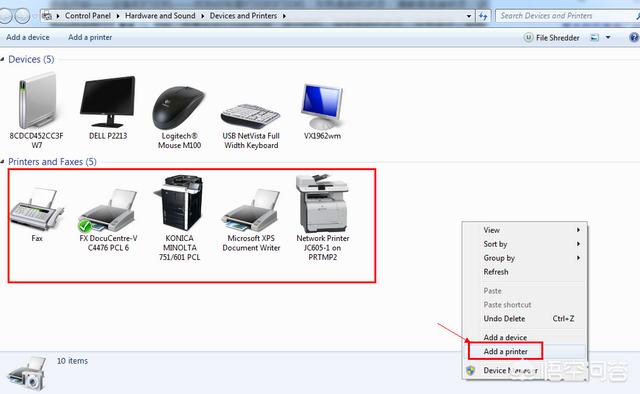Click the Devices (5) group heading
Viewport: 640px width, 394px height.
point(31,60)
